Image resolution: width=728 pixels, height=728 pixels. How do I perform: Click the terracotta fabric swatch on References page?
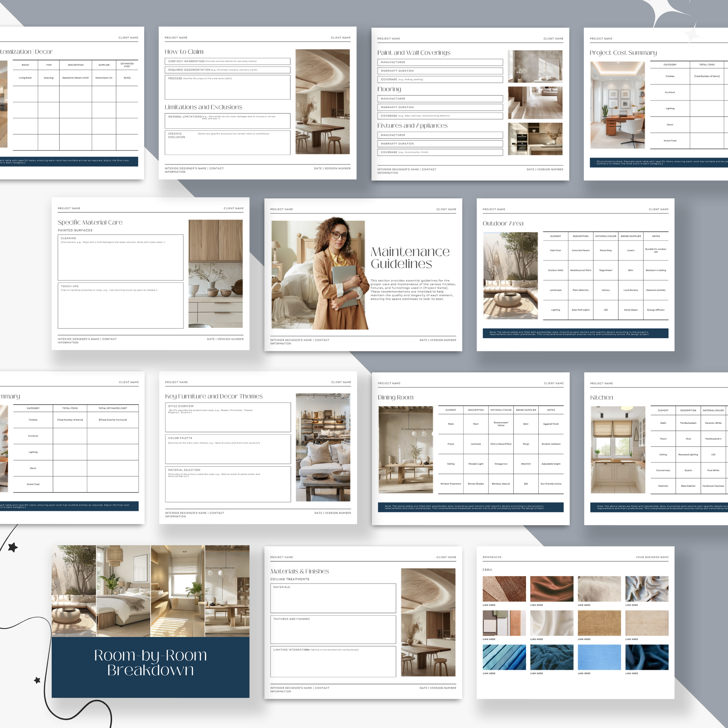point(552,589)
